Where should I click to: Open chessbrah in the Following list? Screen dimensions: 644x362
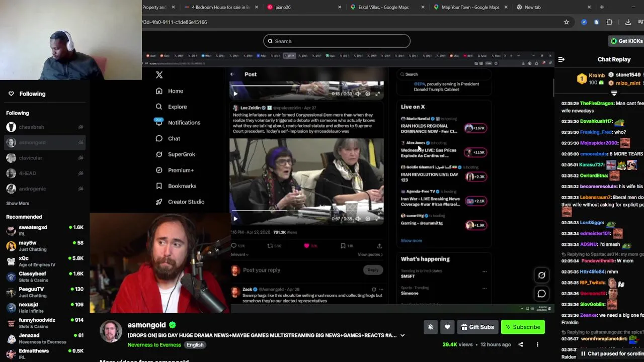45,127
